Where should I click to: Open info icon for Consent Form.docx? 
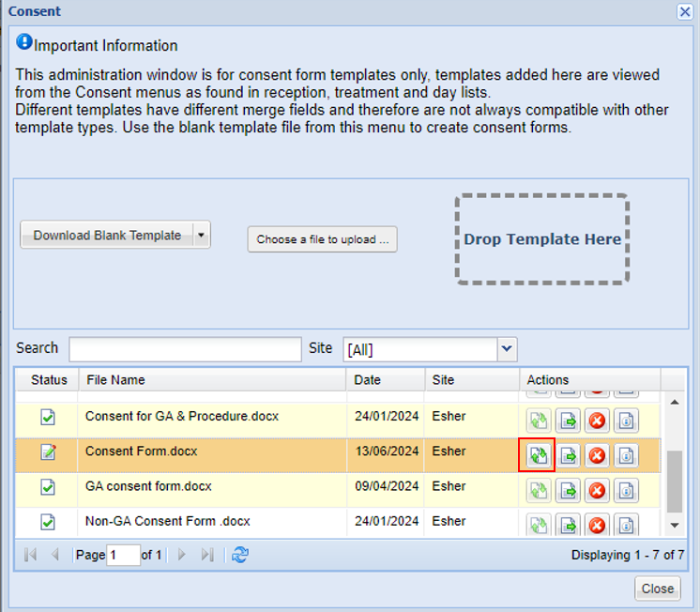[x=626, y=455]
